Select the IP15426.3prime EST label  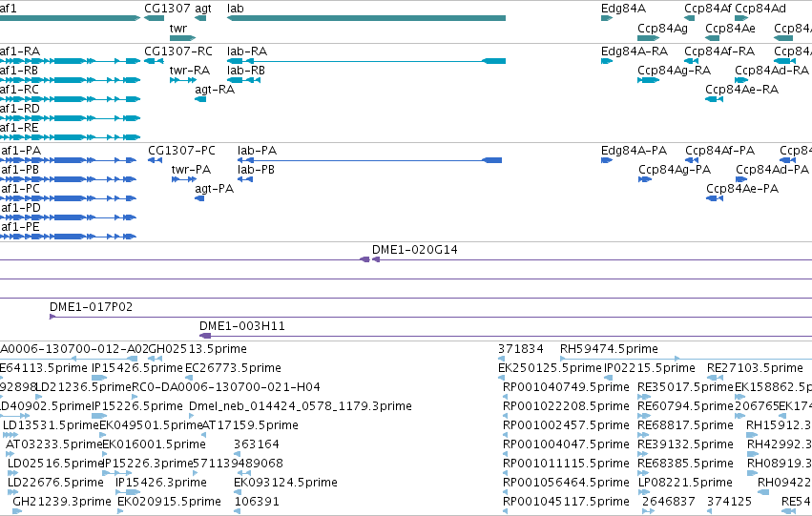[161, 483]
